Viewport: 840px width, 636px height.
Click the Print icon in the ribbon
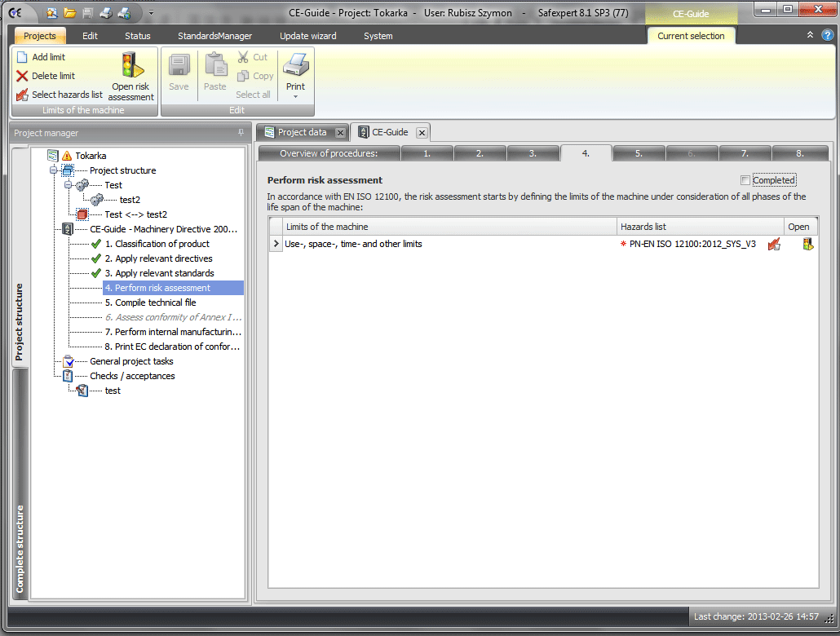coord(295,65)
